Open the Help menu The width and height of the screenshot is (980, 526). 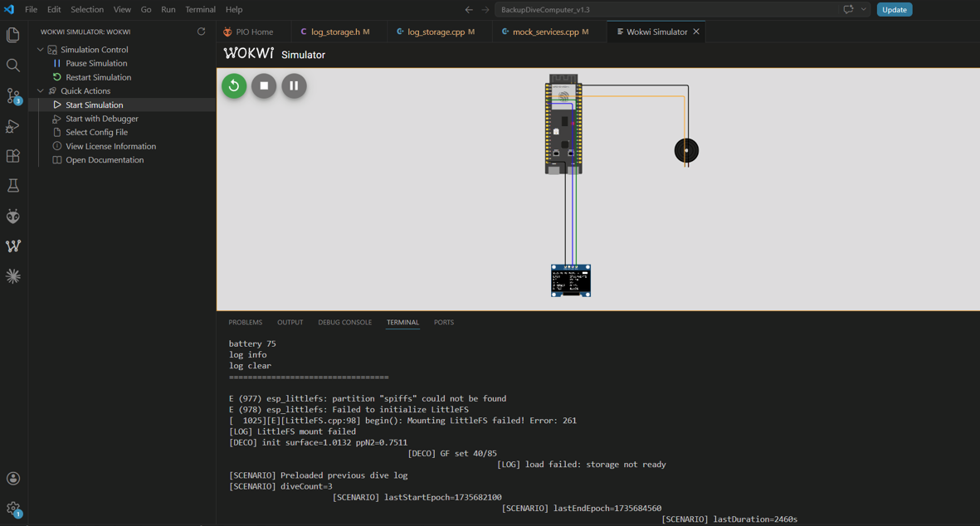point(234,9)
